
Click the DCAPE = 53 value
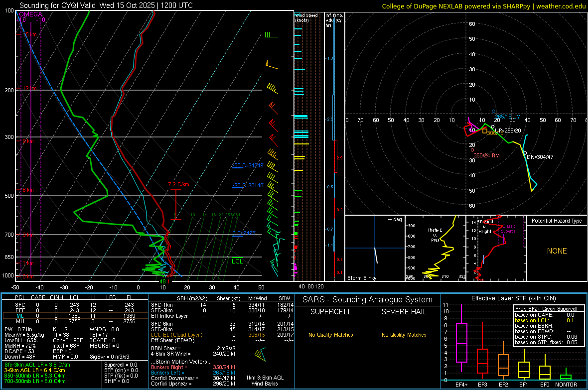click(19, 351)
